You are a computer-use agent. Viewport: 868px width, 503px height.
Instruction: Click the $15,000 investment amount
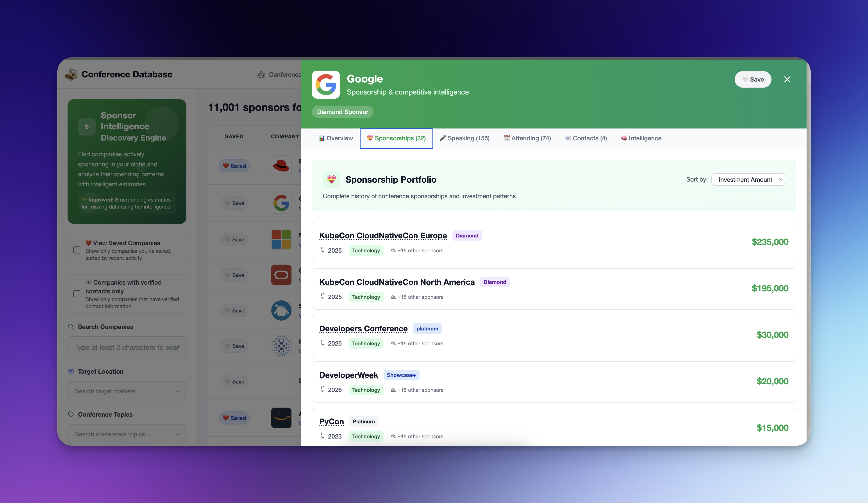pyautogui.click(x=772, y=428)
